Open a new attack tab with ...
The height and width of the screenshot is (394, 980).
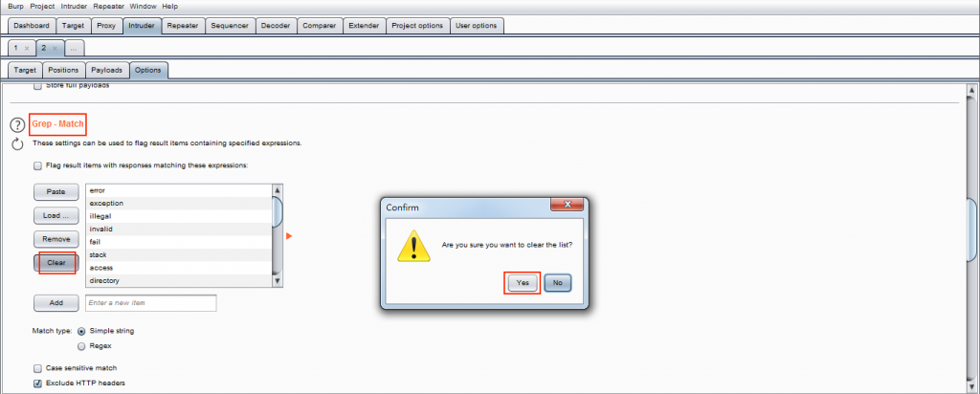point(73,48)
